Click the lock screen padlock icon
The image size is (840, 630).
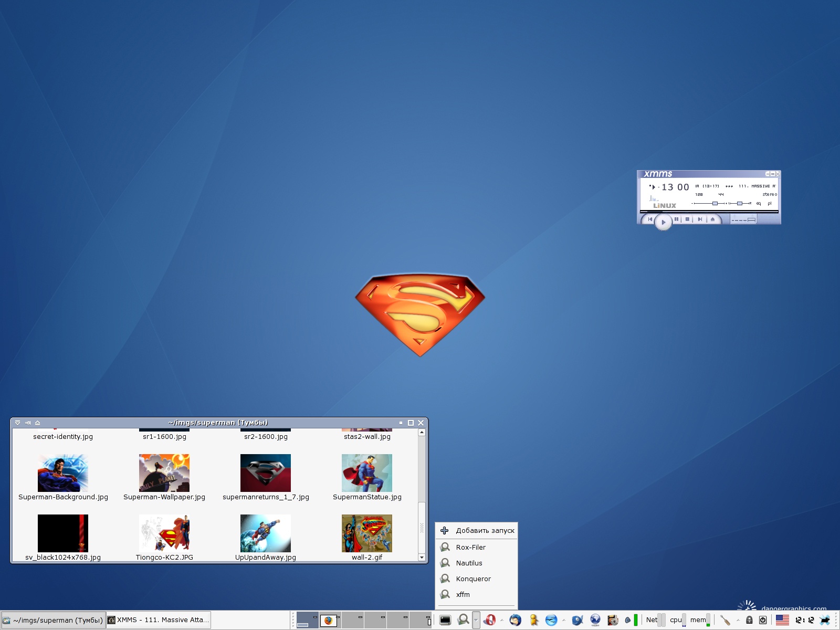tap(749, 620)
